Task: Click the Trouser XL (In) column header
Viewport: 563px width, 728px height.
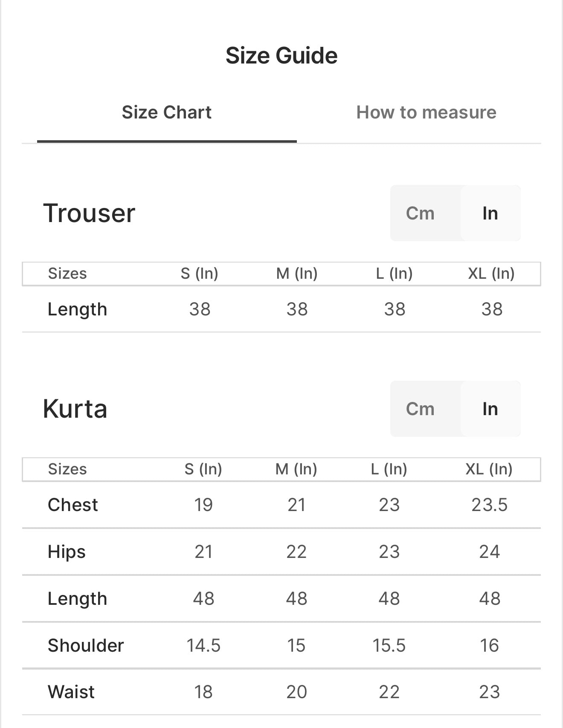Action: (491, 273)
